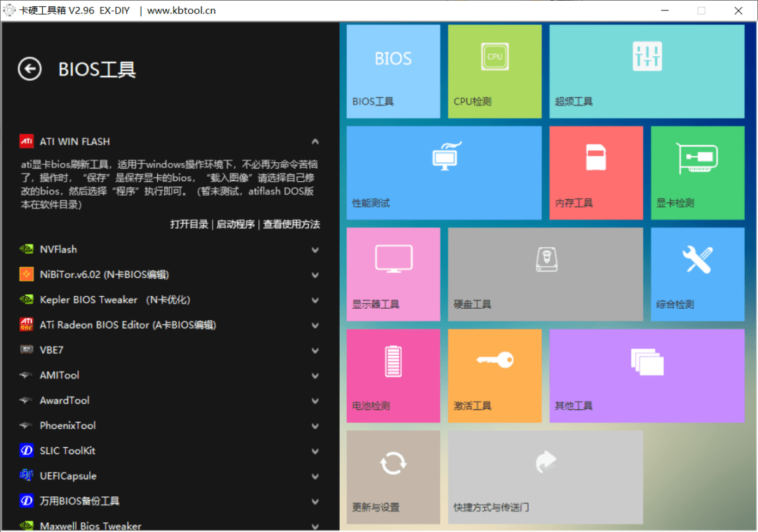The image size is (758, 532).
Task: Expand the PhoenixTool entry chevron
Action: pos(315,426)
